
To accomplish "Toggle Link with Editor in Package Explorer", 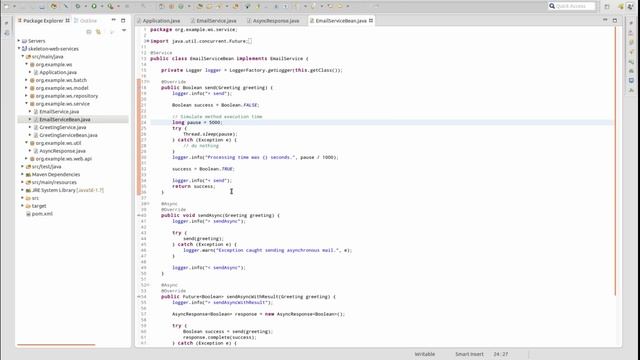I will 98,31.
